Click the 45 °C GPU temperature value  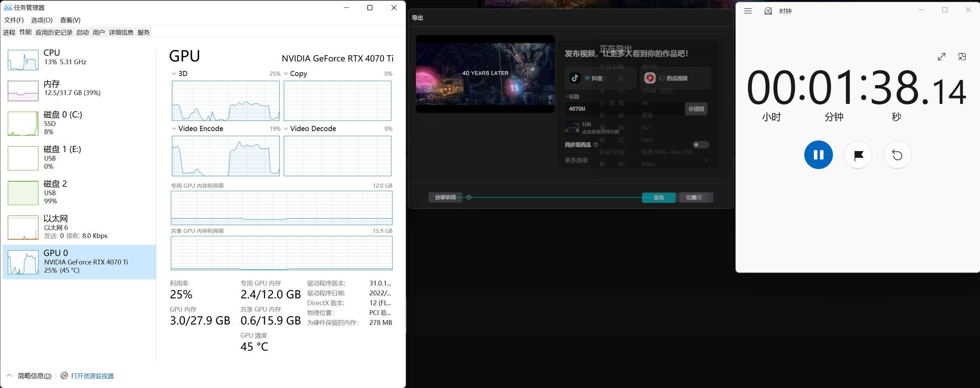255,347
